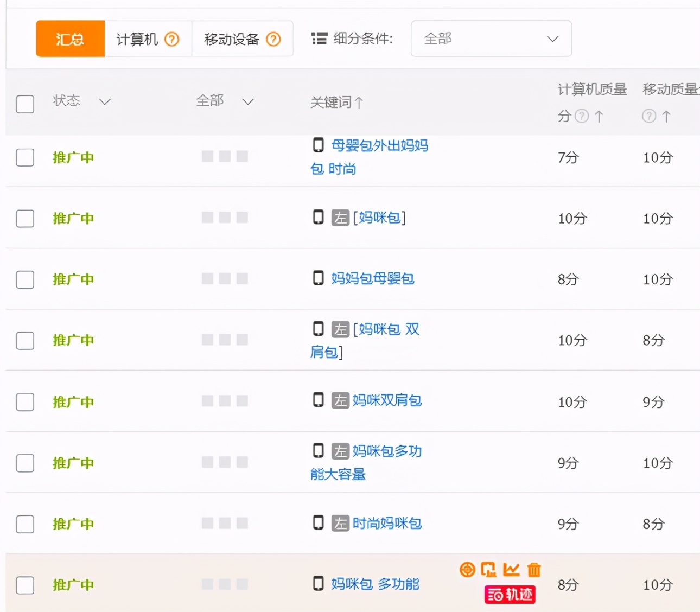Image resolution: width=700 pixels, height=612 pixels.
Task: Click the red 轨迹 trajectory badge
Action: (x=509, y=595)
